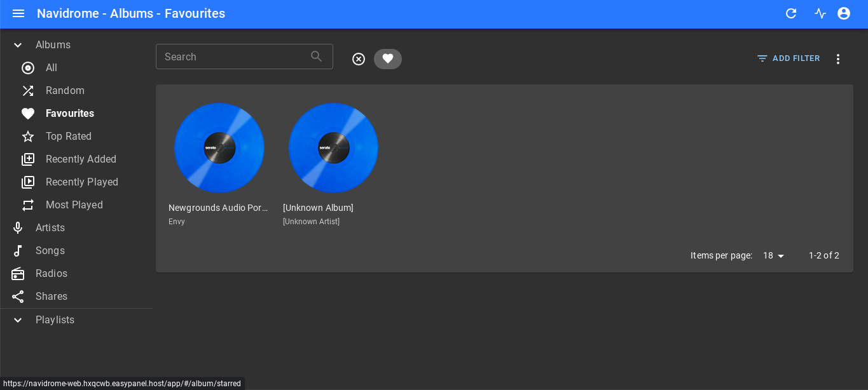This screenshot has width=868, height=390.
Task: Open the activity panel icon
Action: tap(820, 13)
